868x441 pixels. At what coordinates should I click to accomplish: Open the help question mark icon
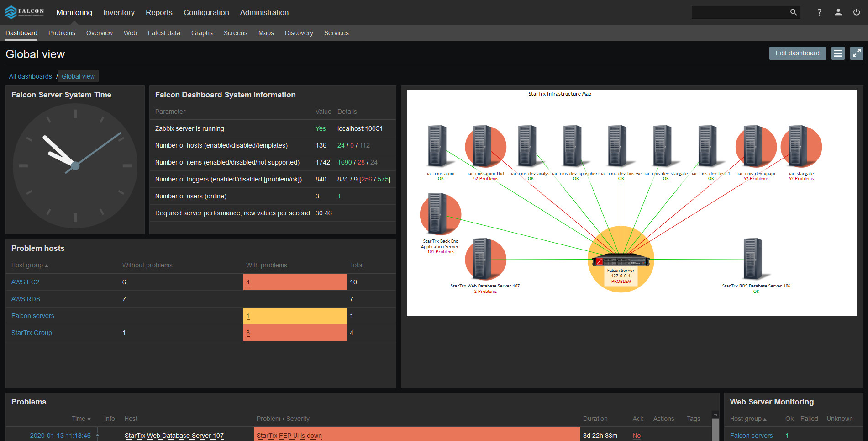coord(820,12)
